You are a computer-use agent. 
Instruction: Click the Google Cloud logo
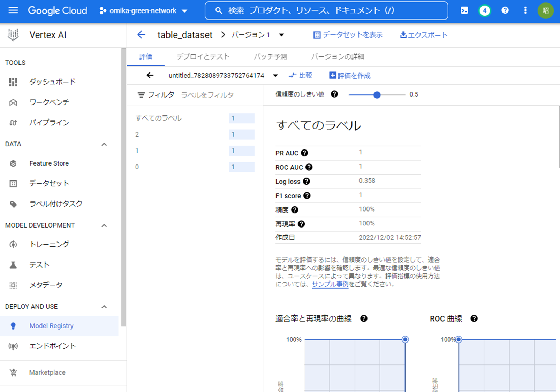[58, 10]
